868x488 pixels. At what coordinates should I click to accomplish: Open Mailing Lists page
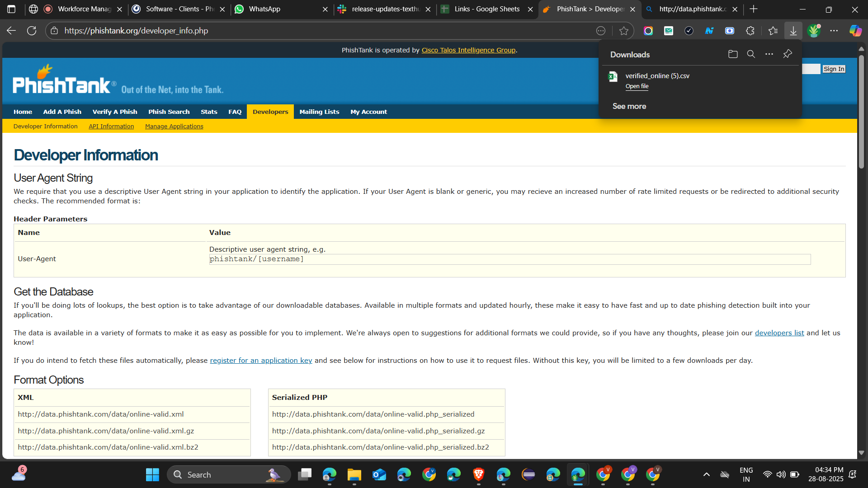click(319, 112)
